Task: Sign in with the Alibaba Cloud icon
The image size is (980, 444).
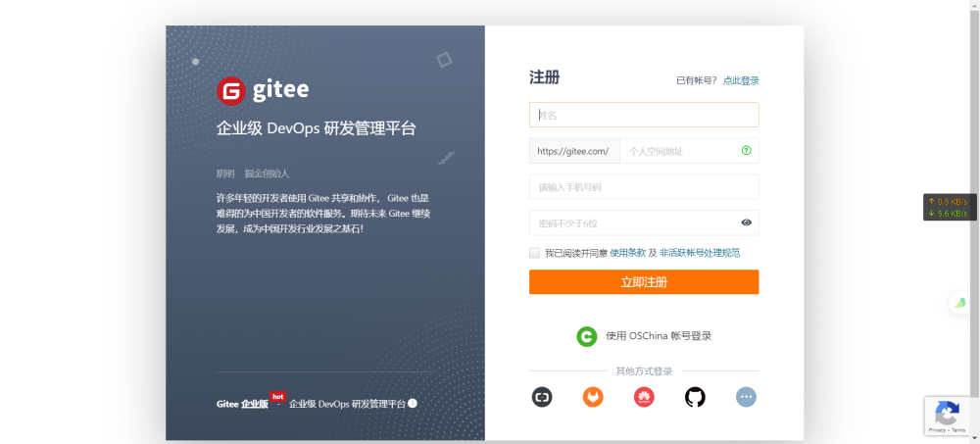Action: tap(542, 397)
